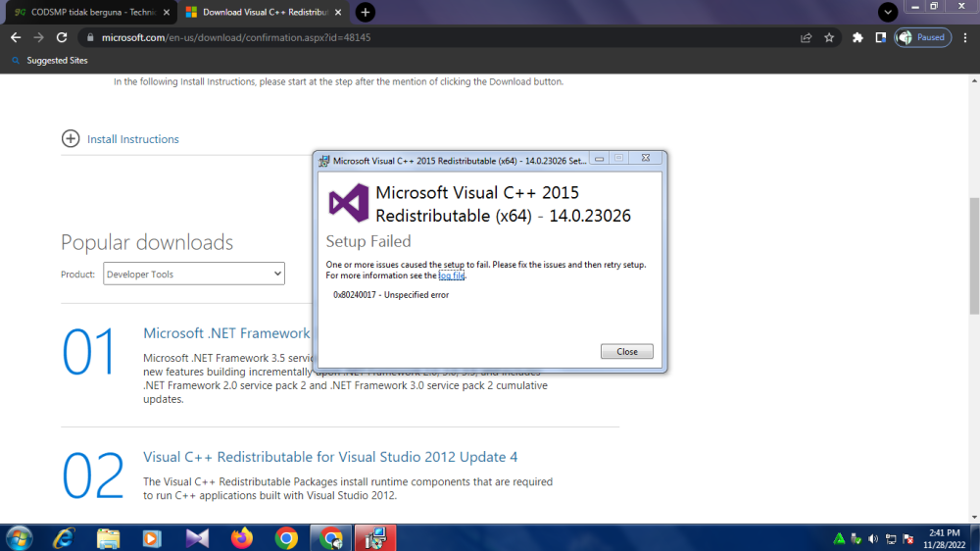The height and width of the screenshot is (551, 980).
Task: Switch to the setup installer taskbar item
Action: 375,538
